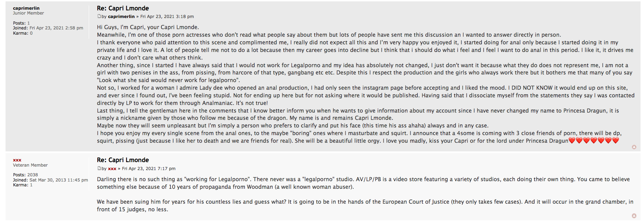Click caprimerlin's Karma value 0
Viewport: 644px width, 221px height.
tap(31, 33)
